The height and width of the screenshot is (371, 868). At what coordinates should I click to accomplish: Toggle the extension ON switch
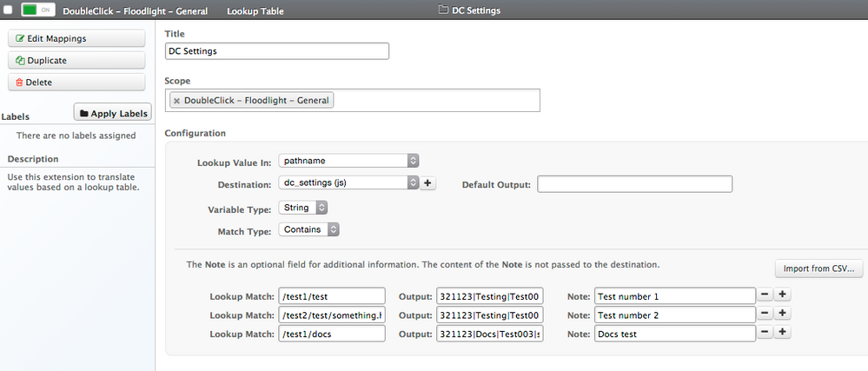(37, 10)
